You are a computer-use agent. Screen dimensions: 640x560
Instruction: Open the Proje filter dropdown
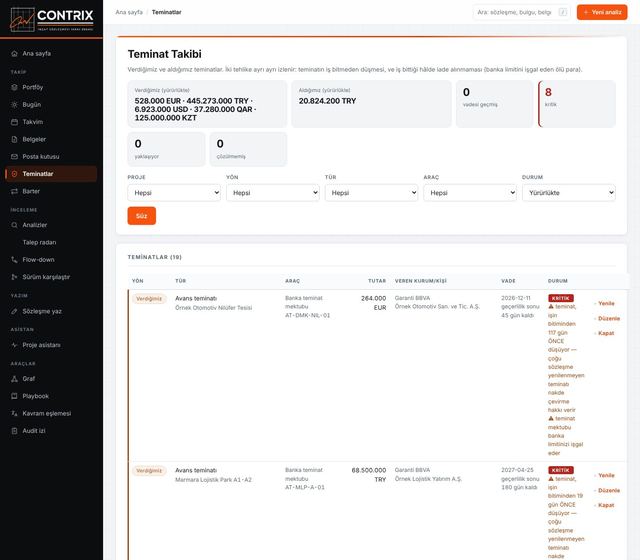[x=174, y=193]
